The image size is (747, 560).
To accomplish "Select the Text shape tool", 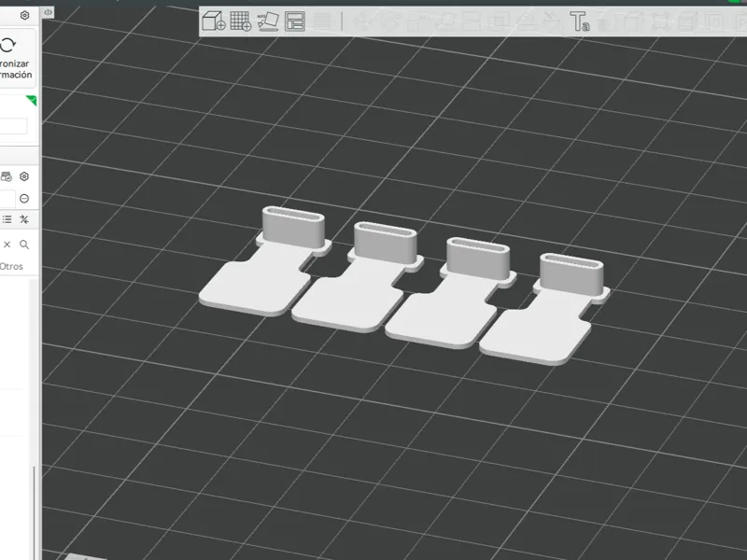I will pyautogui.click(x=580, y=21).
